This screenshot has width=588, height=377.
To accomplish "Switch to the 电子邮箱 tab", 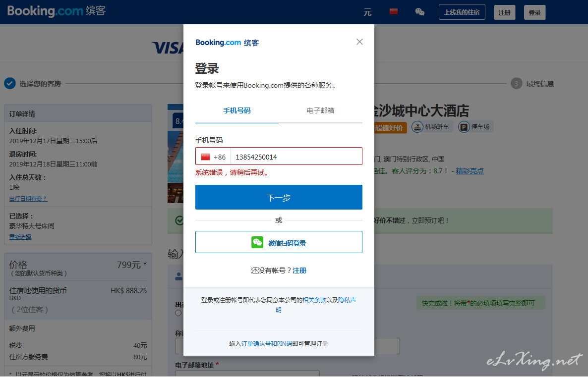I will pos(320,111).
